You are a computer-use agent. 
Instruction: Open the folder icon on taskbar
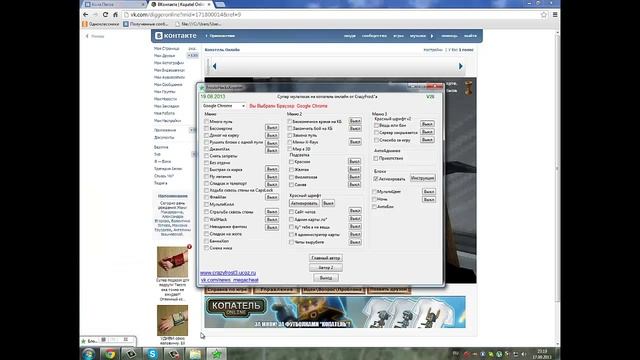click(195, 354)
